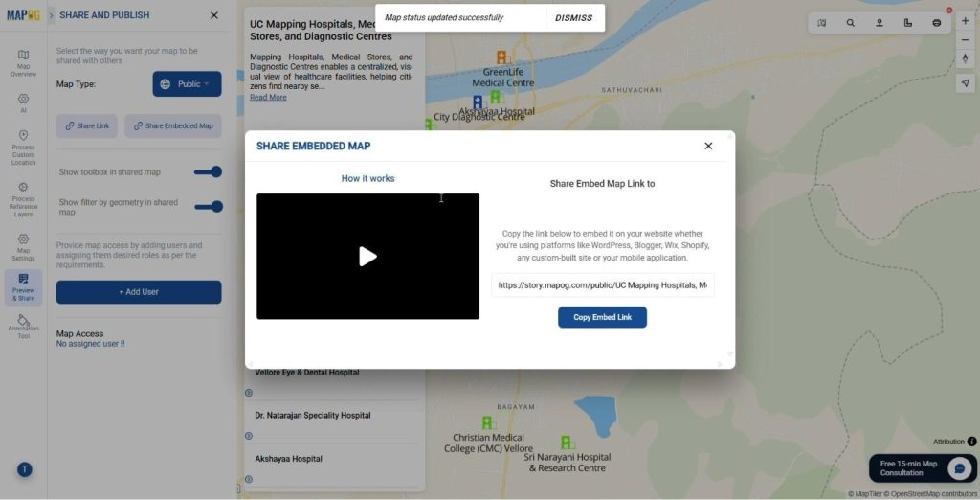Locate me with the navigation arrow button
This screenshot has width=980, height=500.
pyautogui.click(x=965, y=83)
